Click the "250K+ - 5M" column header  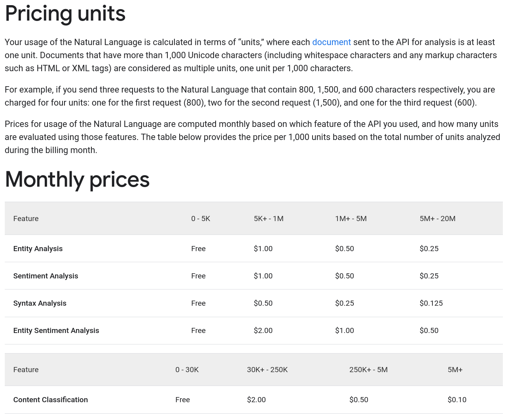click(368, 370)
